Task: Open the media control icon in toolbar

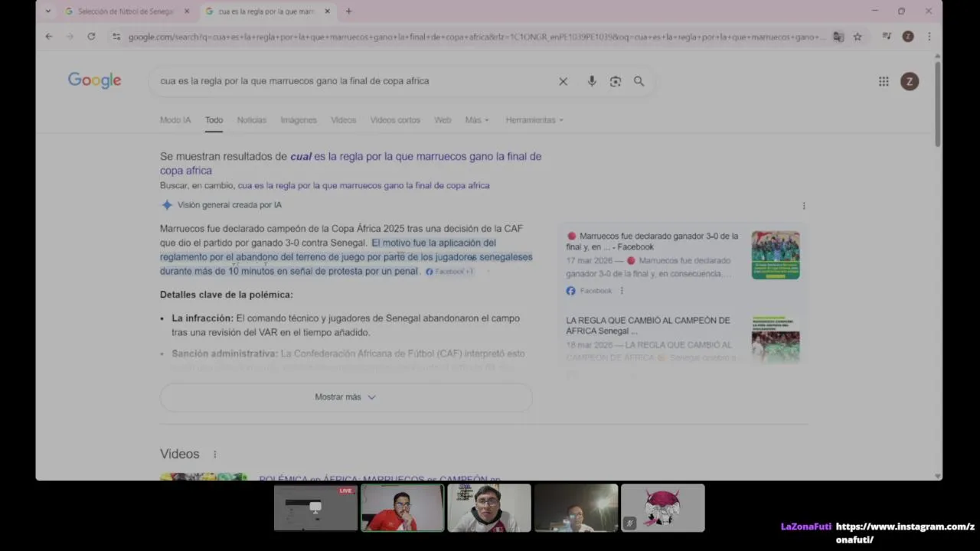Action: click(x=887, y=36)
